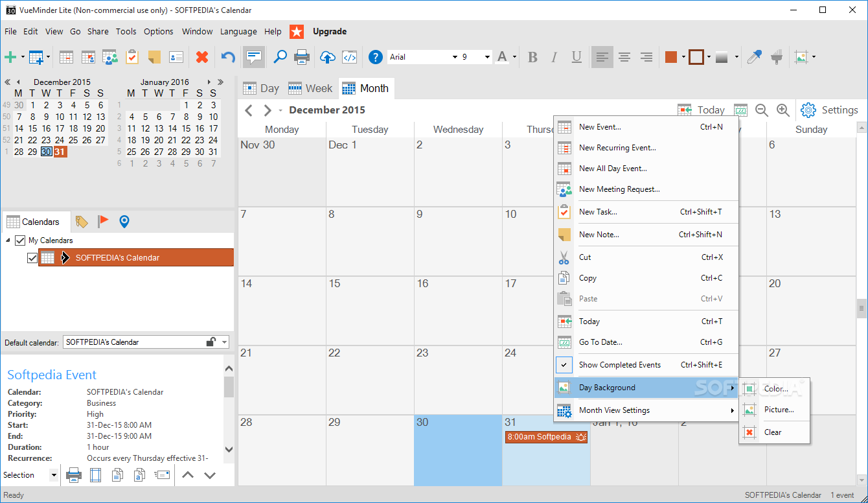Set text alignment to right
Viewport: 868px width, 503px height.
coord(646,57)
